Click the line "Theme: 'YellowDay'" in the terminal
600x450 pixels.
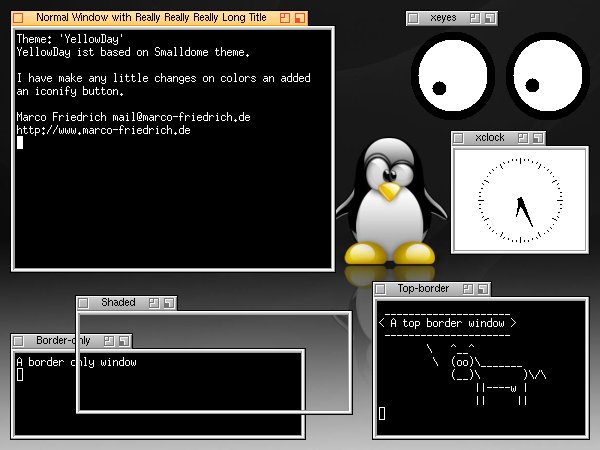(x=70, y=39)
